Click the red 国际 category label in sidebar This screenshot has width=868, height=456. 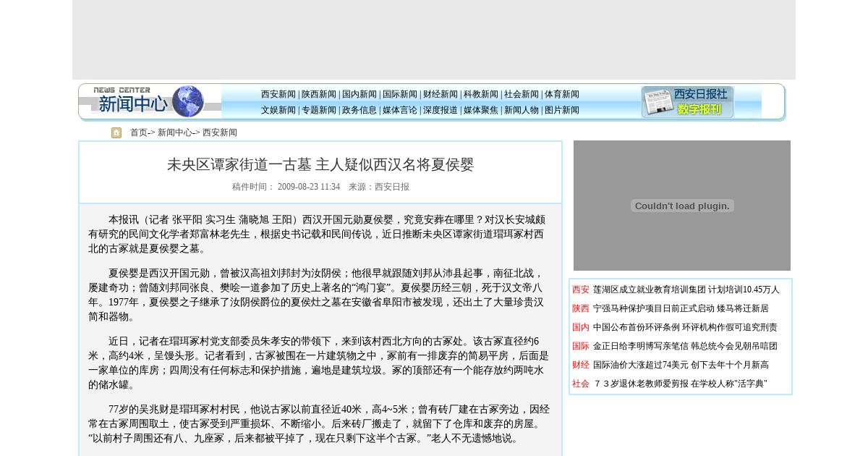click(x=581, y=346)
